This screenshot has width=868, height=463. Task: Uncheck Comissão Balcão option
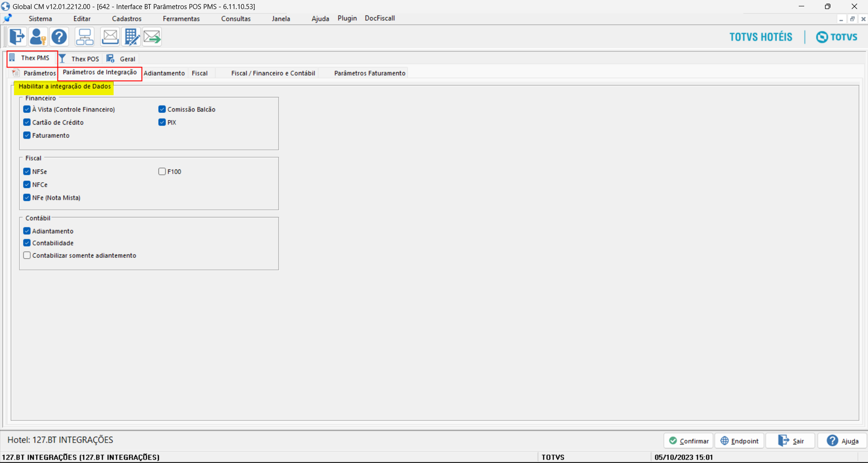pyautogui.click(x=162, y=109)
